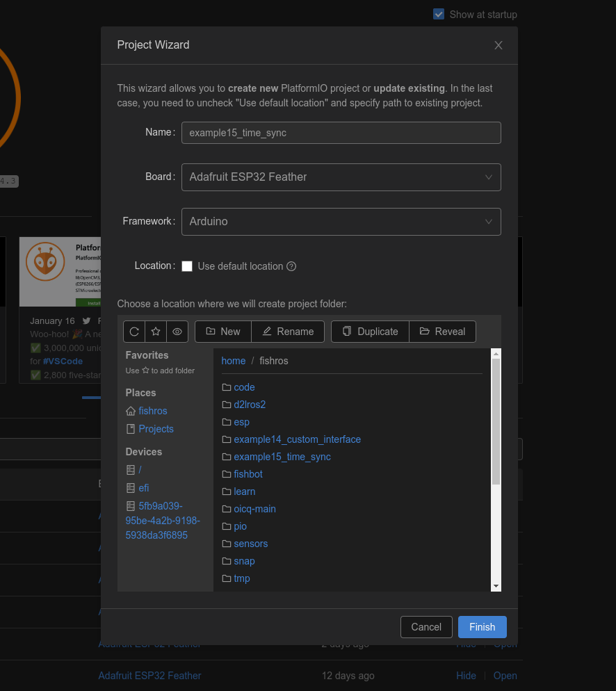Click the refresh icon in file browser toolbar
The height and width of the screenshot is (691, 616).
pos(135,332)
